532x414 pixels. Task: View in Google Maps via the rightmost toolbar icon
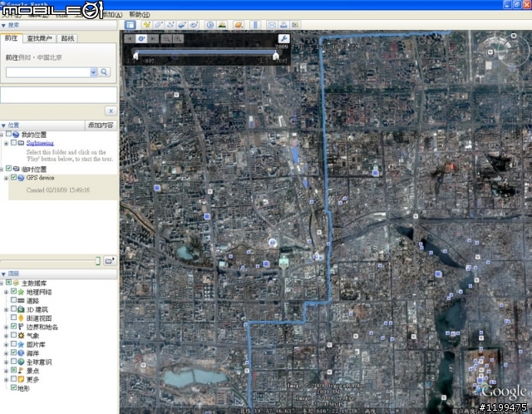(295, 25)
